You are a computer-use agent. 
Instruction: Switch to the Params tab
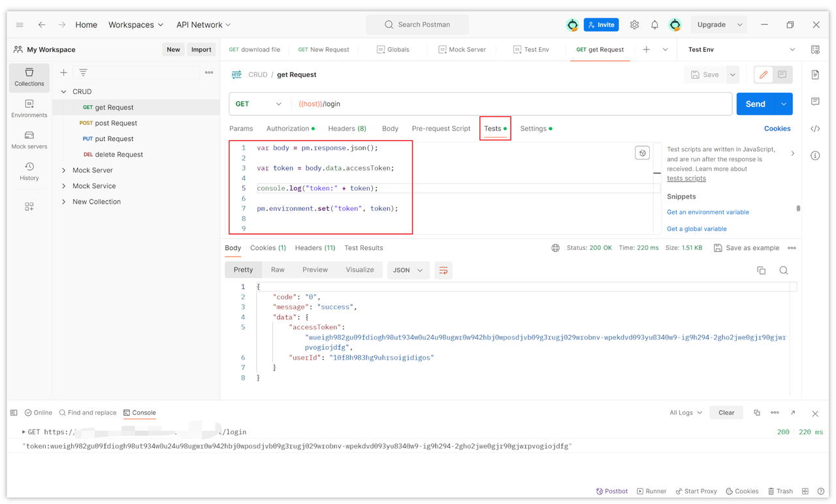pos(241,129)
